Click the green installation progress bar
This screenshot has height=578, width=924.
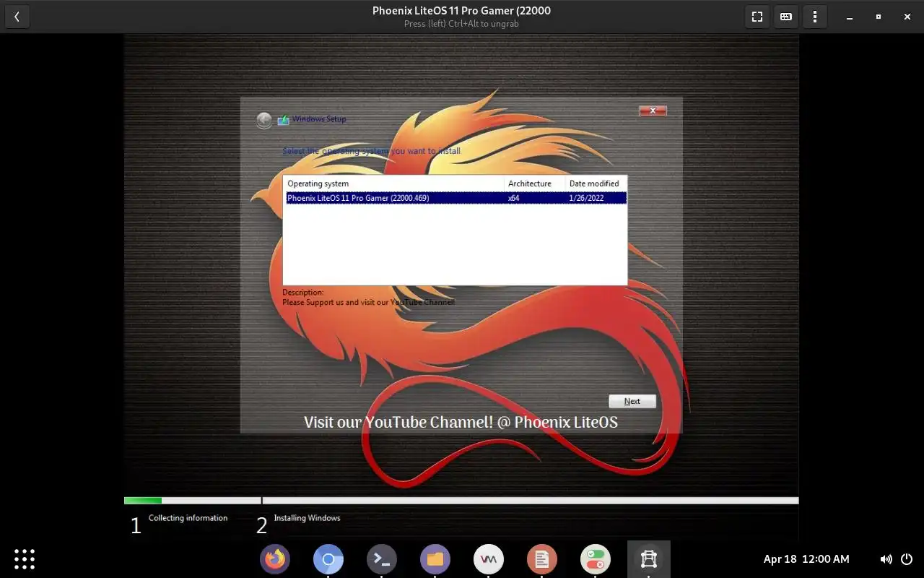click(x=143, y=500)
